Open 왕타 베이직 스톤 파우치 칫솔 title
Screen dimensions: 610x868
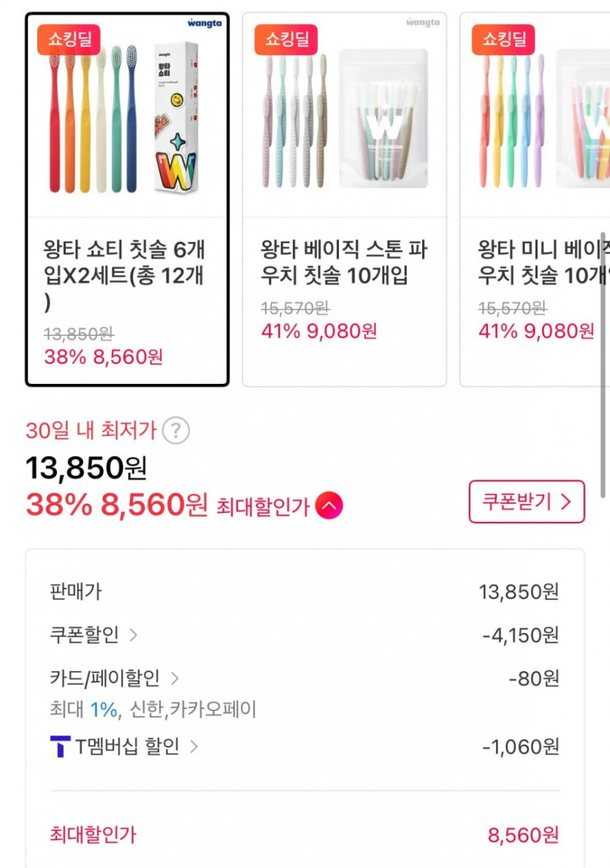(x=343, y=263)
